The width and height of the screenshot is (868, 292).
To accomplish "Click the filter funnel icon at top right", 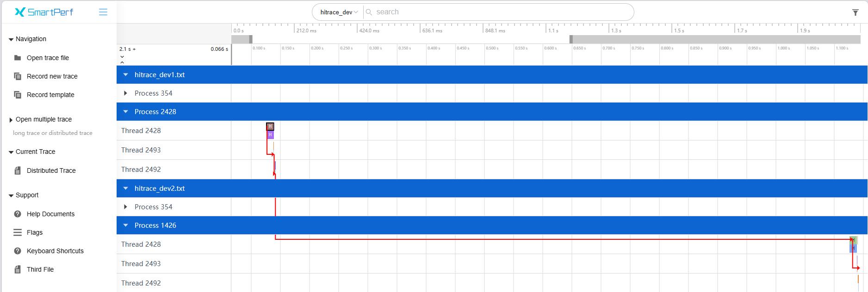I will click(x=855, y=12).
